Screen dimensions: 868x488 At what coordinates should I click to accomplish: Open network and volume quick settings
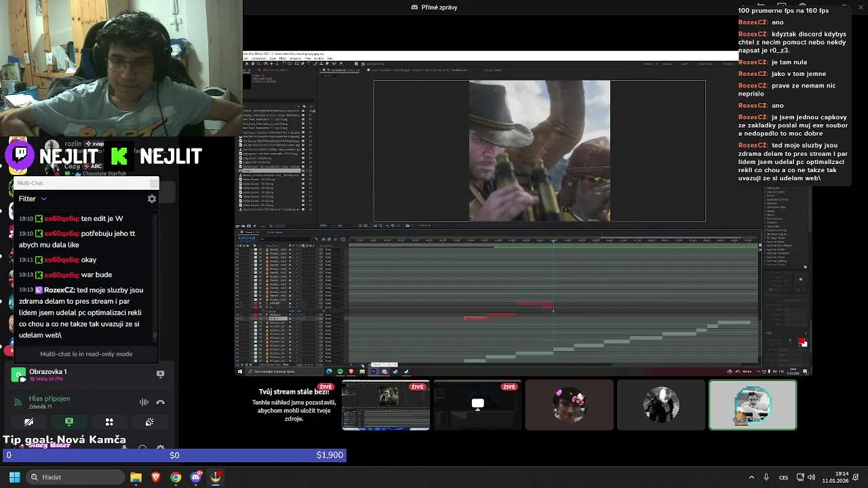(x=807, y=477)
